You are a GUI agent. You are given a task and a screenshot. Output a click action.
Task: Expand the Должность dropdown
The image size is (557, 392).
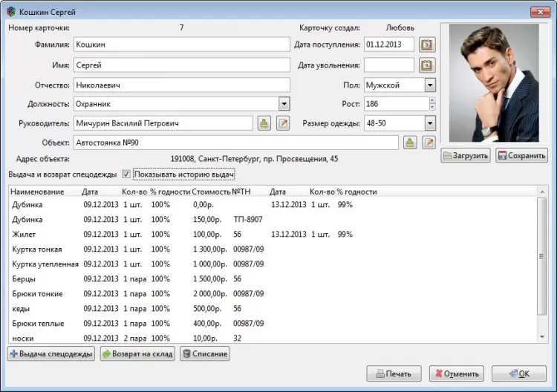click(284, 104)
